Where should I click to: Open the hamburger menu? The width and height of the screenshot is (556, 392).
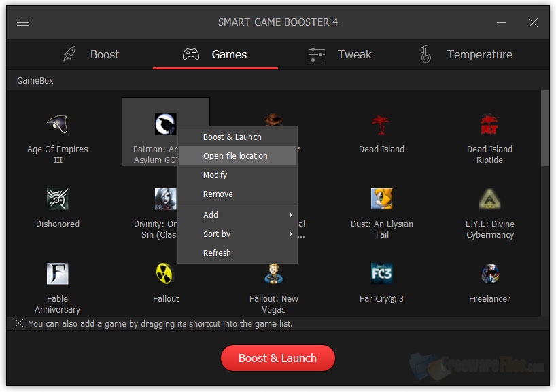point(22,22)
